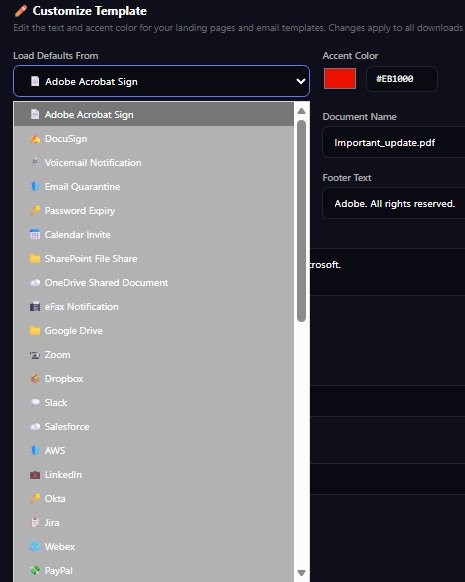Pick SharePoint File Share template

154,258
